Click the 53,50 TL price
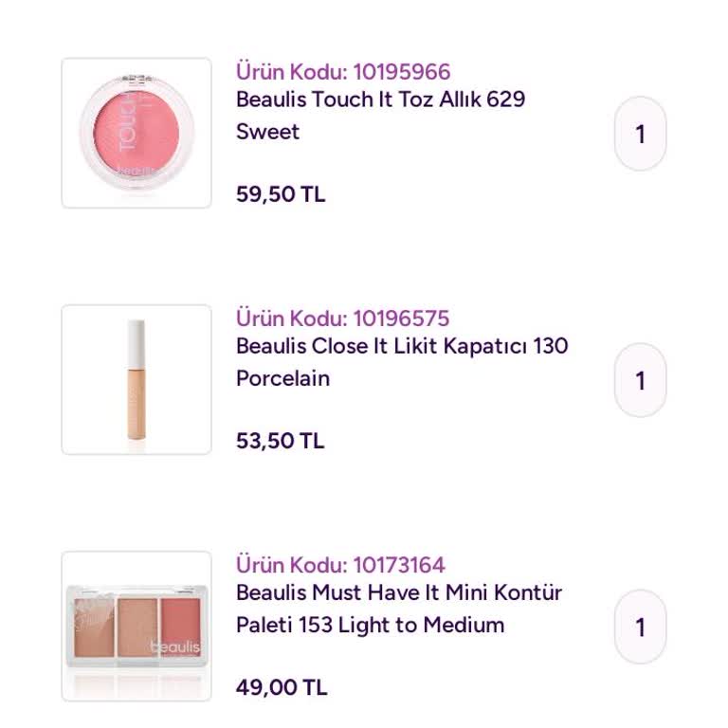The width and height of the screenshot is (728, 728). coord(281,441)
